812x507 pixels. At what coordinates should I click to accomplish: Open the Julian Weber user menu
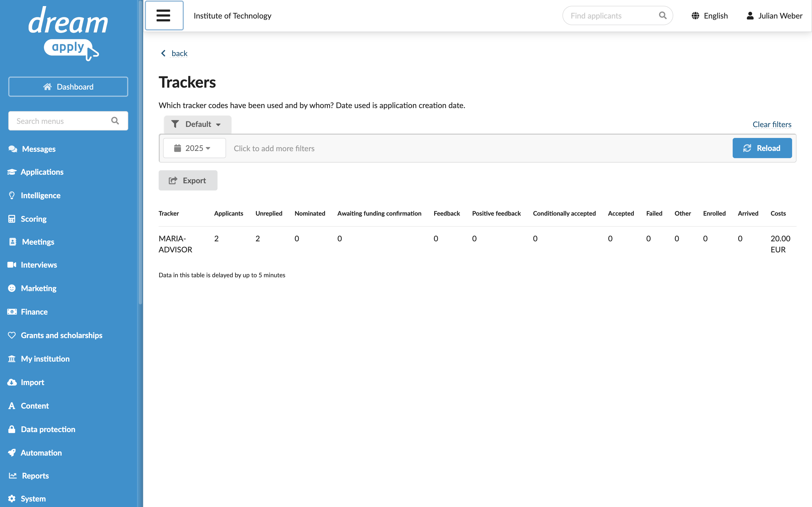point(774,16)
